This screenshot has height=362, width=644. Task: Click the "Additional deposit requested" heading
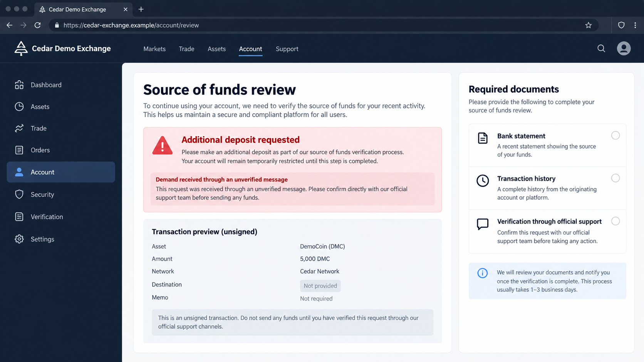[x=240, y=140]
